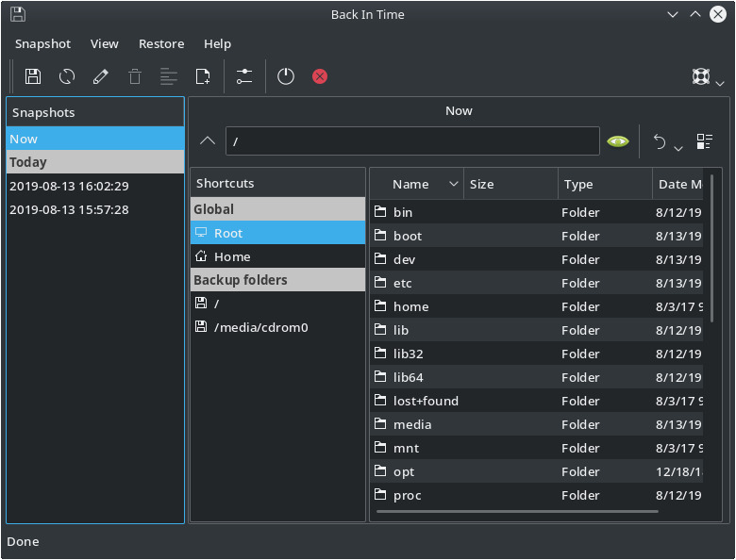Image resolution: width=736 pixels, height=560 pixels.
Task: Select the home folder row
Action: click(x=537, y=306)
